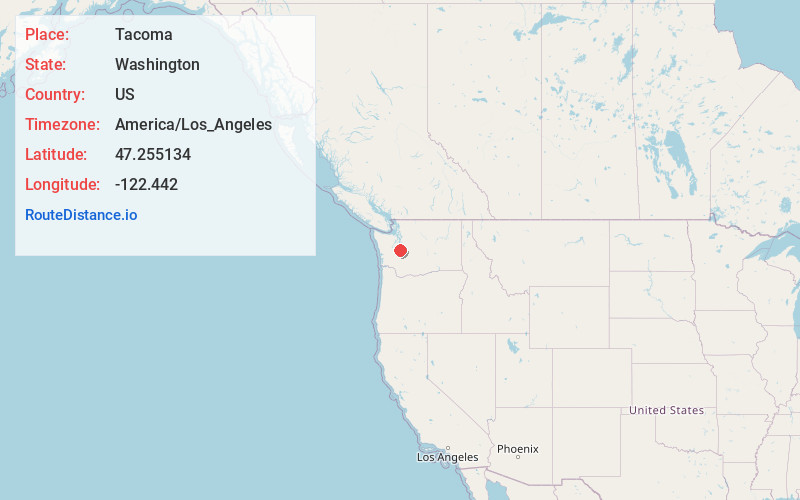The image size is (800, 500).
Task: Click the America/Los_Angeles timezone value
Action: pos(193,124)
